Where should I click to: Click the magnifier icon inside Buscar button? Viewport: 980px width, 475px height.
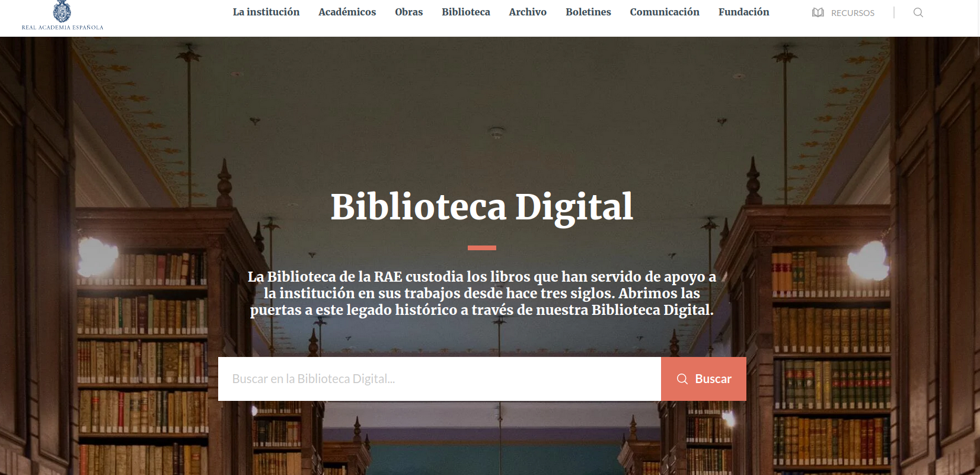682,379
